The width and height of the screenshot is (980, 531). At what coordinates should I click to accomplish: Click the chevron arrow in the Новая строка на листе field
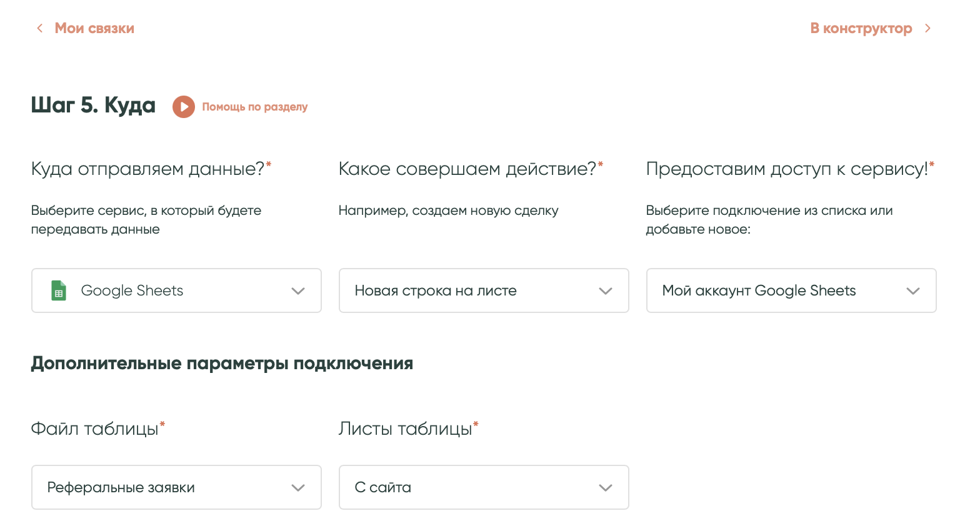[605, 291]
